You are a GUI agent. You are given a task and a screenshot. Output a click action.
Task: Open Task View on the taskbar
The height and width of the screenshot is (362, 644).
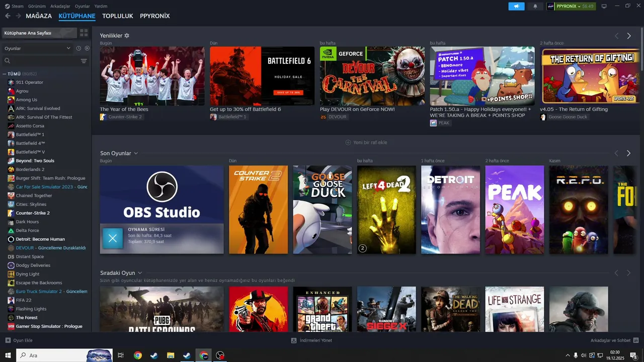[121, 355]
